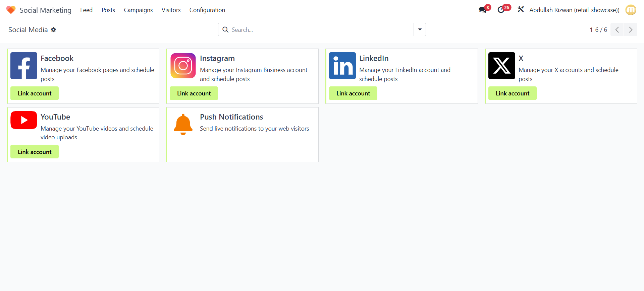644x291 pixels.
Task: Click the LinkedIn logo icon
Action: 342,66
